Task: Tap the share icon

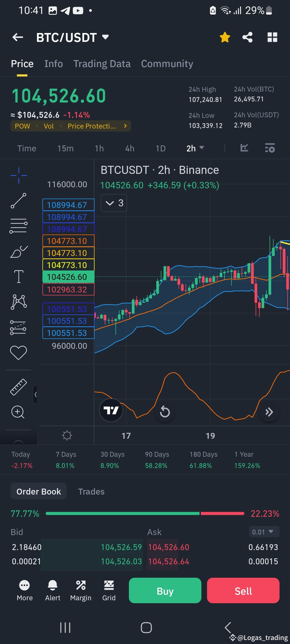Action: 247,37
